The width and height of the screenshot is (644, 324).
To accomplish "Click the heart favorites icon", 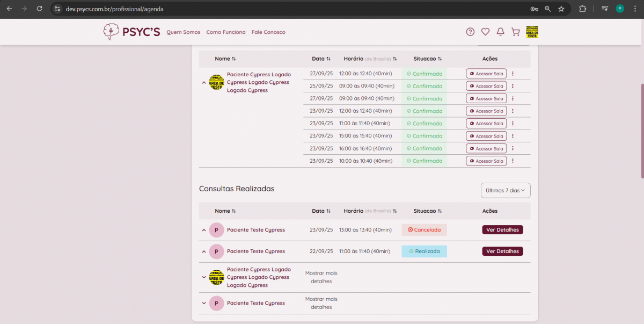I will pyautogui.click(x=485, y=32).
